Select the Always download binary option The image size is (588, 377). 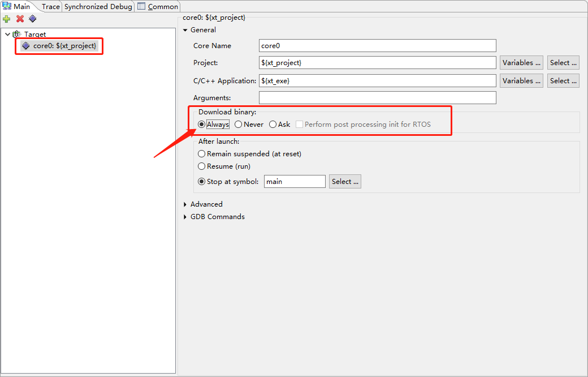tap(202, 125)
